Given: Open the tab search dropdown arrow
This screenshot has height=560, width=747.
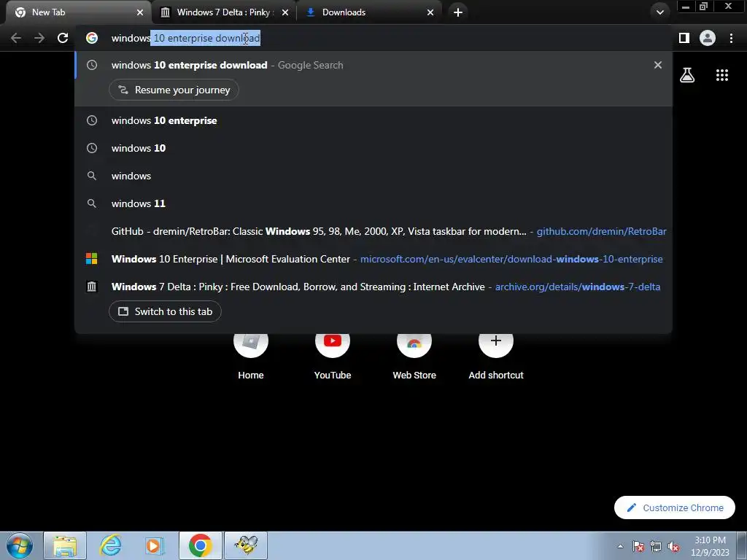Looking at the screenshot, I should [x=659, y=12].
